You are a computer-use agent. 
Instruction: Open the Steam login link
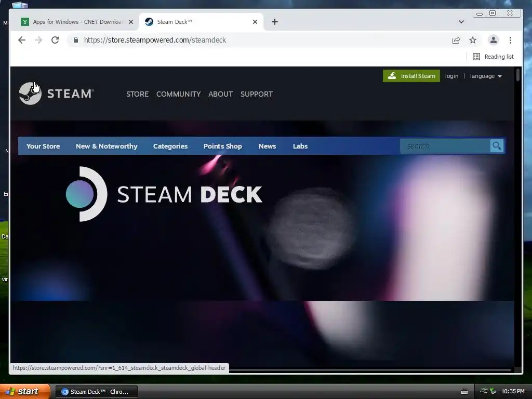[x=451, y=76]
